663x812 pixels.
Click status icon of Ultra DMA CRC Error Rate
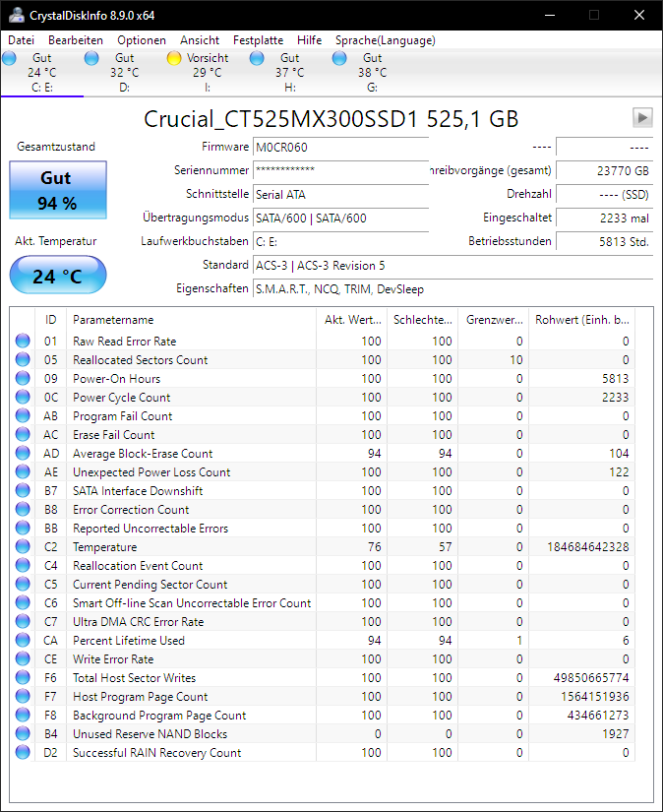23,621
